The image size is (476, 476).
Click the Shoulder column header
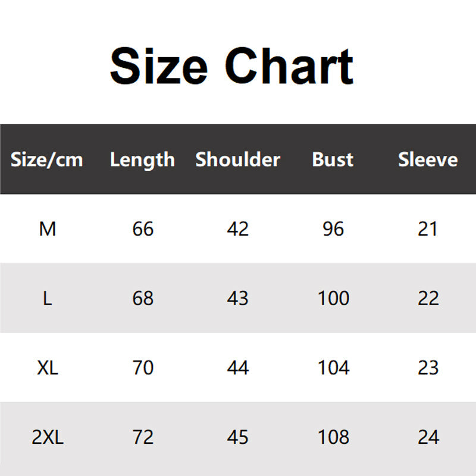tap(237, 159)
